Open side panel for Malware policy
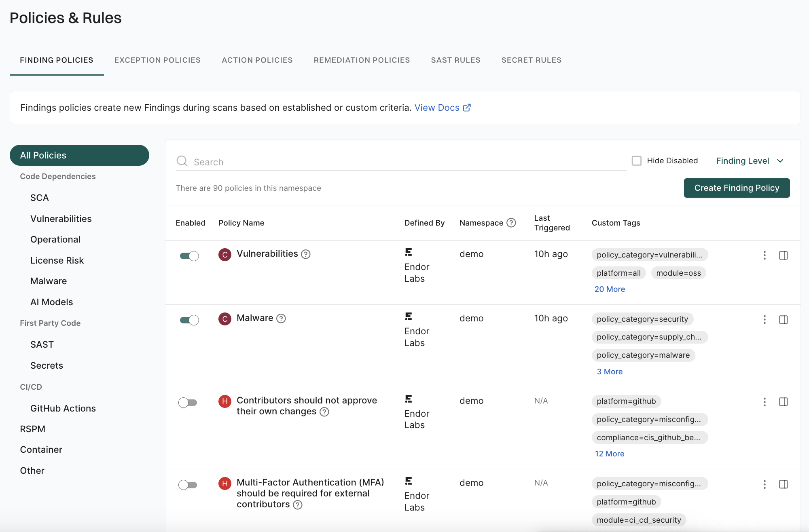This screenshot has width=809, height=532. (783, 320)
